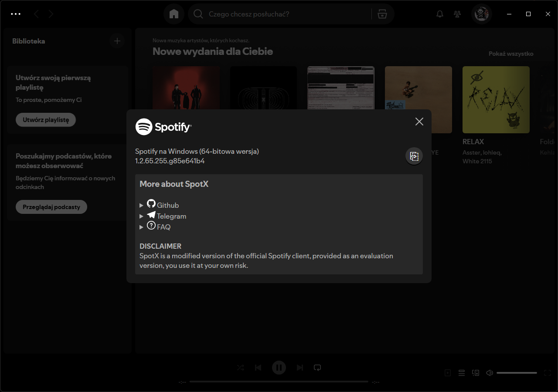Click Pokaż wszystko link

pos(511,54)
